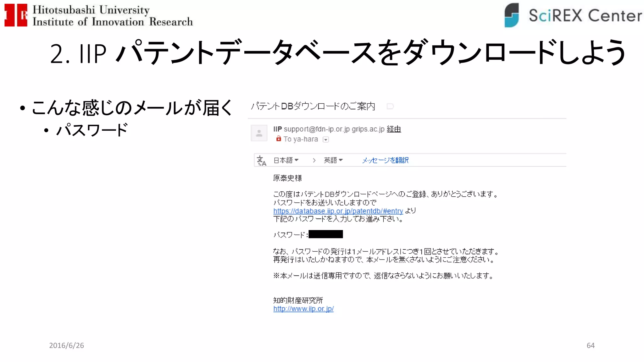Click the bullet こんな感じのメールが届く
This screenshot has height=362, width=644.
[132, 107]
